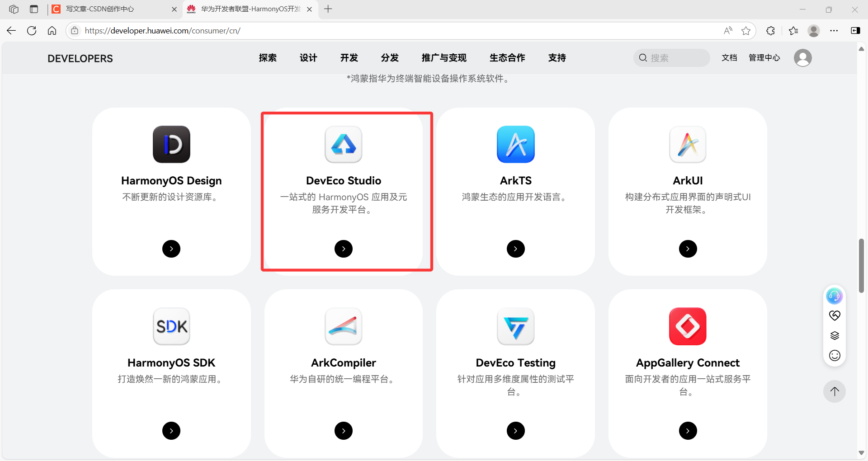This screenshot has height=461, width=868.
Task: Open the 支持 navigation menu
Action: (x=557, y=58)
